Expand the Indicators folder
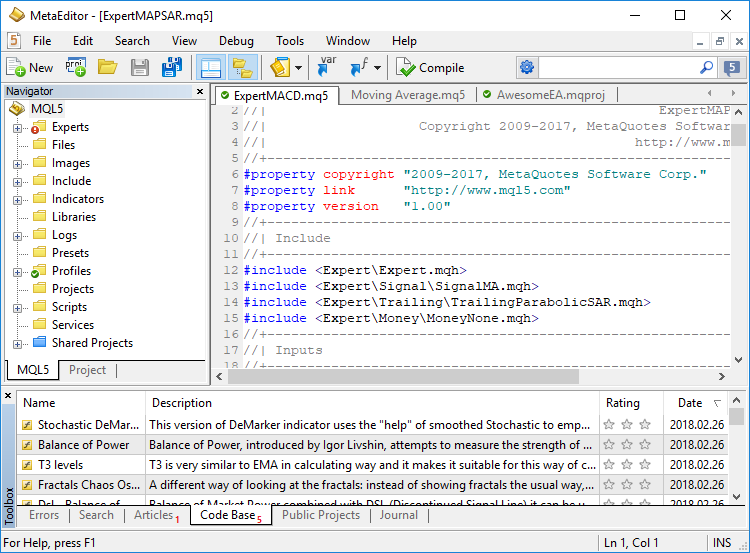Viewport: 750px width, 553px height. point(17,200)
